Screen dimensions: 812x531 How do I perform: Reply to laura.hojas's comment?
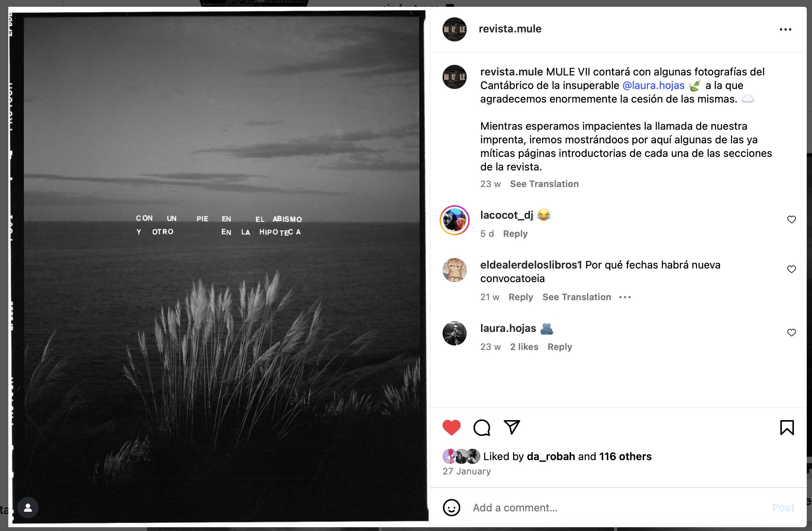[x=559, y=347]
